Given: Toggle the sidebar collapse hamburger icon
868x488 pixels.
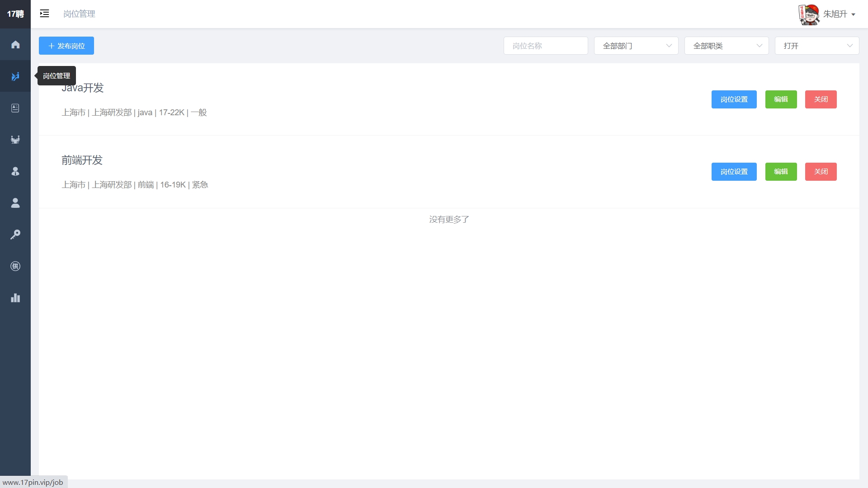Looking at the screenshot, I should pyautogui.click(x=44, y=14).
